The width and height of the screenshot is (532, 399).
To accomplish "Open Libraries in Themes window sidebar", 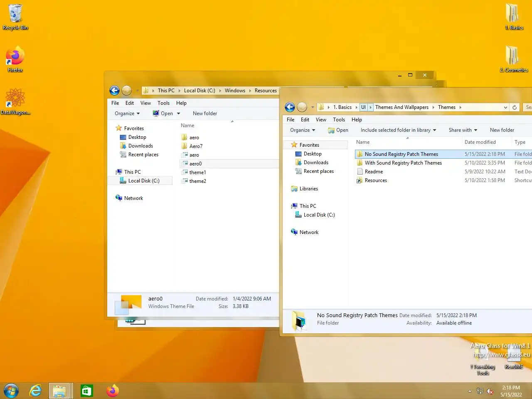I will tap(308, 189).
